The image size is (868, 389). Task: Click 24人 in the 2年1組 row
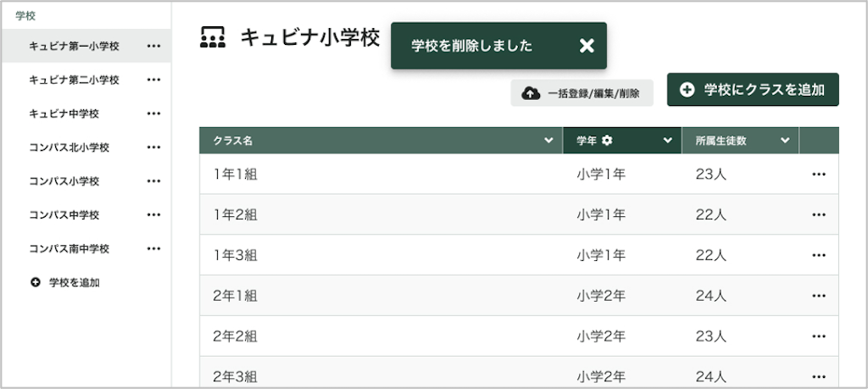pyautogui.click(x=711, y=296)
